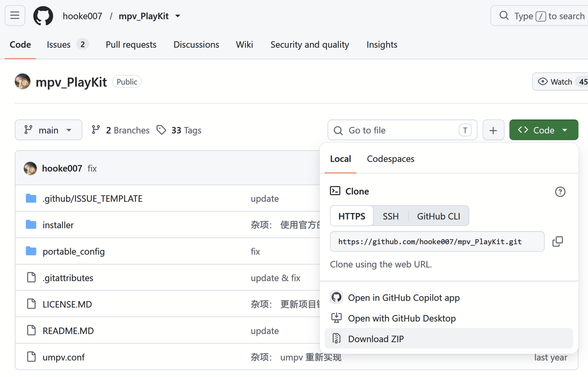The image size is (588, 377).
Task: Click the 'last year' timestamp for umpv.conf
Action: 551,357
